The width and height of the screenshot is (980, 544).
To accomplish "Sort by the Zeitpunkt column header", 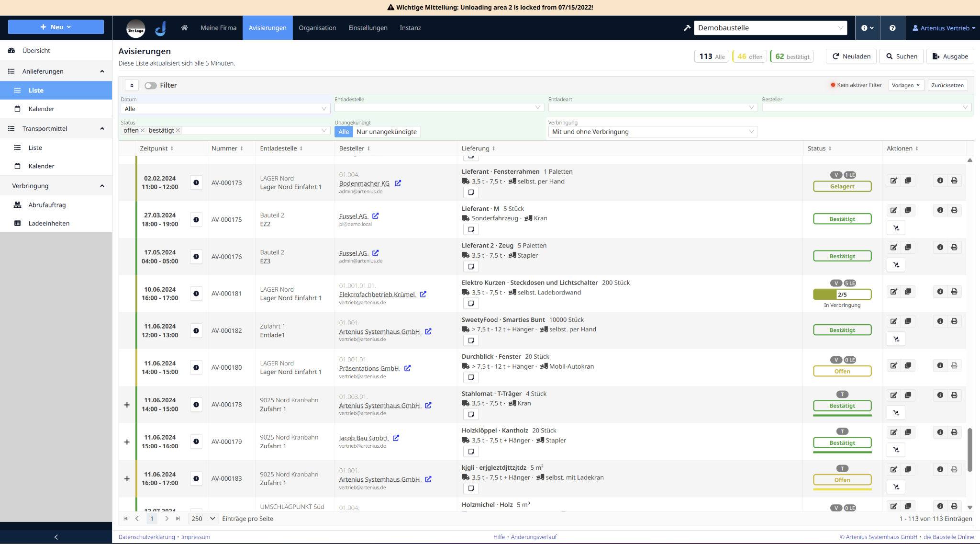I will tap(156, 148).
